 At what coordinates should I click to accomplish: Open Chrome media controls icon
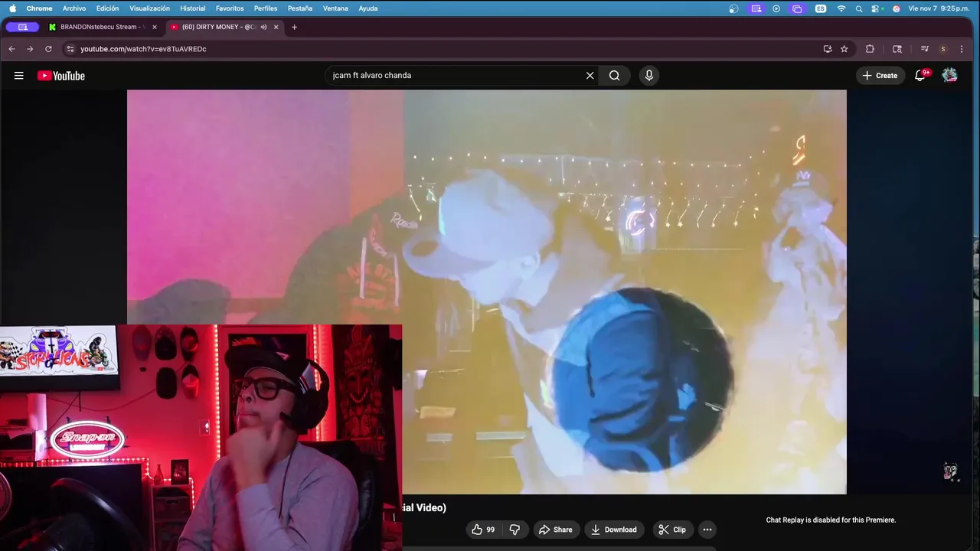tap(925, 49)
